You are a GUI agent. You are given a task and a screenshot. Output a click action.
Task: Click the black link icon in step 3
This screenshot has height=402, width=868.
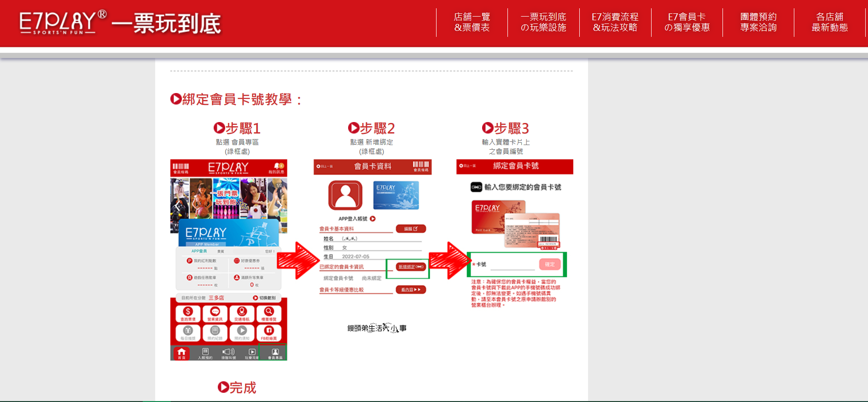point(476,187)
